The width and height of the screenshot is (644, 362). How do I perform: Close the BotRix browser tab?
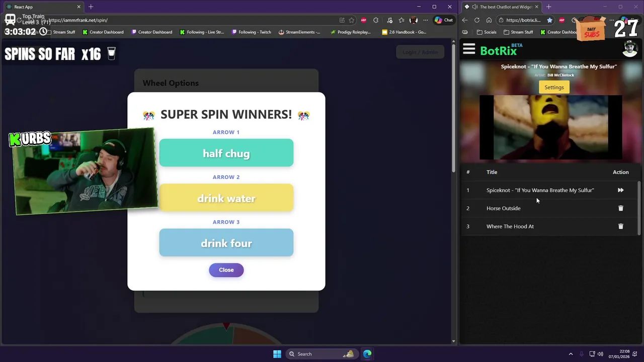click(536, 7)
